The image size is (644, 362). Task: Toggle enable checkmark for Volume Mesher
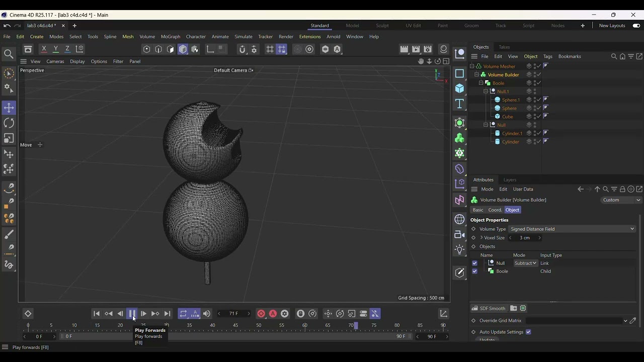click(x=539, y=66)
